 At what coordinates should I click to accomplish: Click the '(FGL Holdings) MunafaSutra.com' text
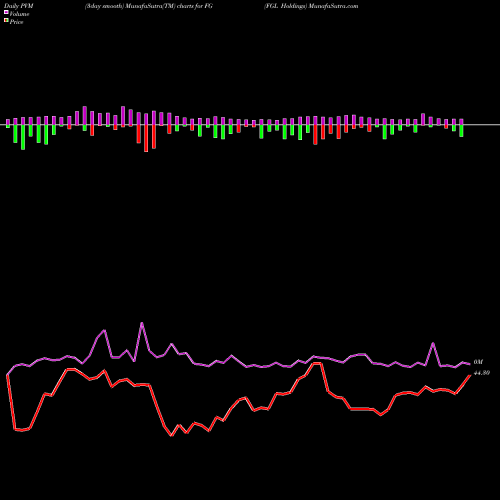[x=311, y=6]
